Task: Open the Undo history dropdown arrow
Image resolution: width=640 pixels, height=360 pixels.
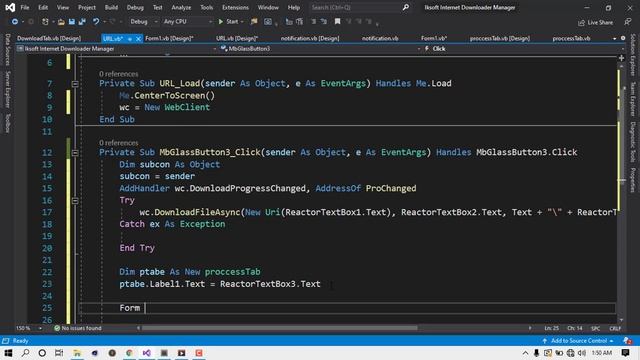Action: [x=104, y=22]
